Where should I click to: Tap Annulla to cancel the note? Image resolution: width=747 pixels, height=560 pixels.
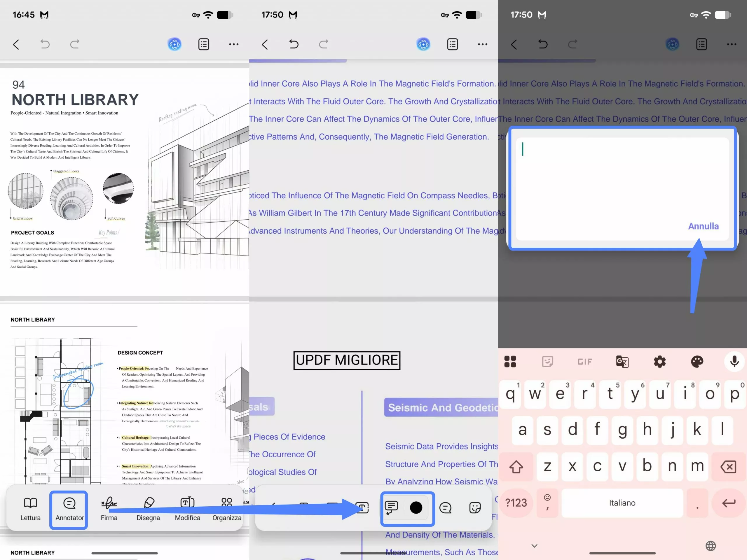tap(703, 226)
